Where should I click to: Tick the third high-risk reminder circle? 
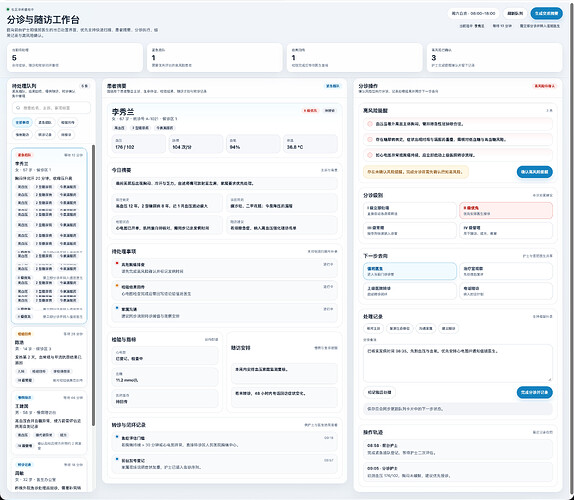(370, 155)
